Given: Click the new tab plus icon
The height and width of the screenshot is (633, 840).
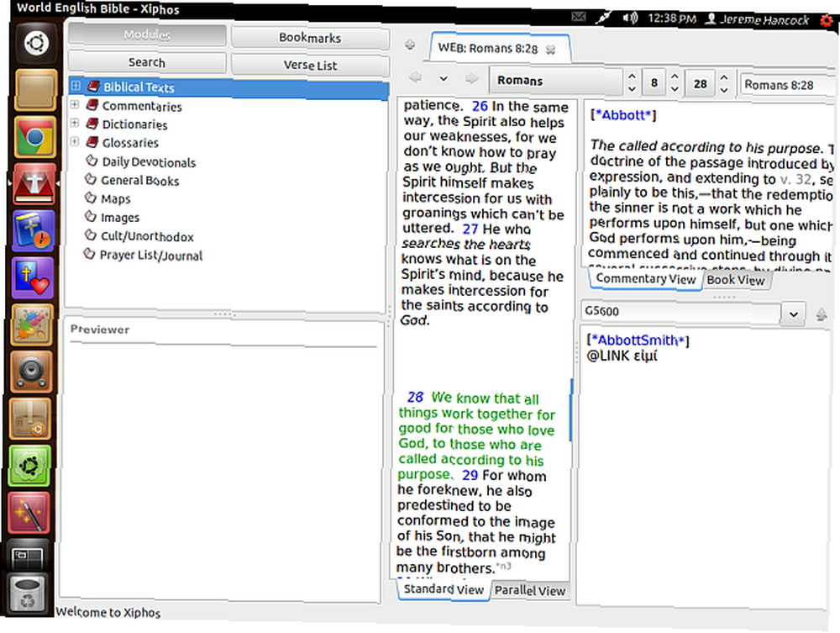Looking at the screenshot, I should tap(411, 45).
